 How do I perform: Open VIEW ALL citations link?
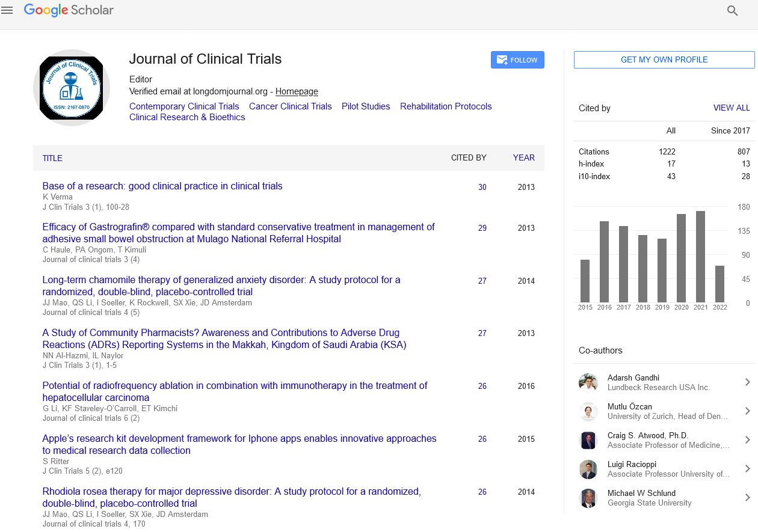(x=732, y=108)
